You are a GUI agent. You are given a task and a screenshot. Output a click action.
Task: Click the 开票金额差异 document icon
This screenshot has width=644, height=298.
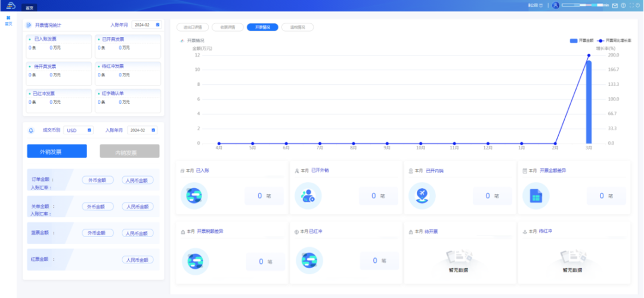tap(535, 195)
